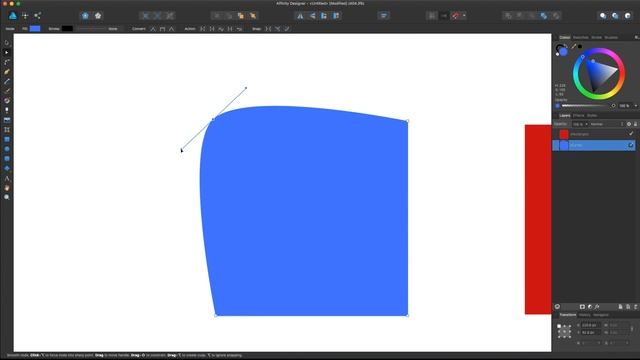Convert node to Smart
The width and height of the screenshot is (640, 360).
[x=171, y=29]
